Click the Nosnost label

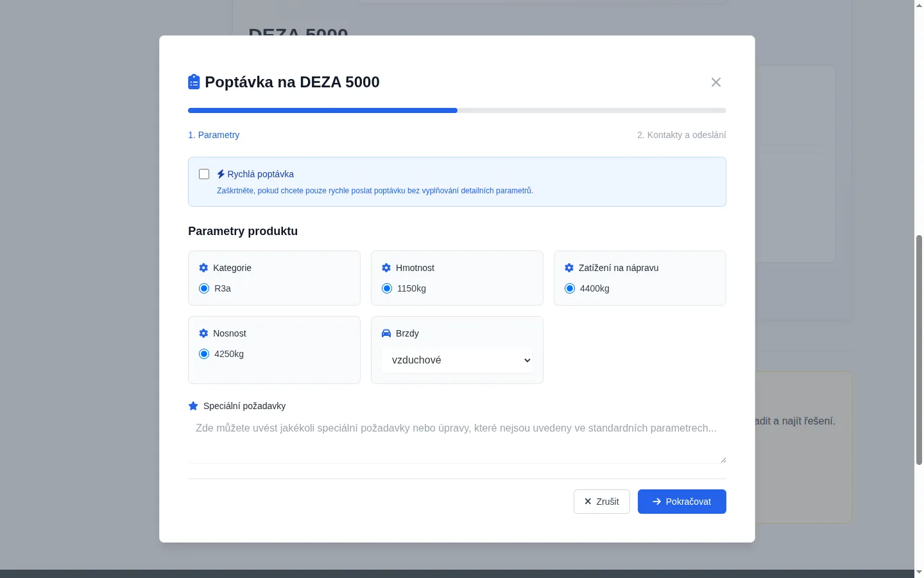coord(230,333)
